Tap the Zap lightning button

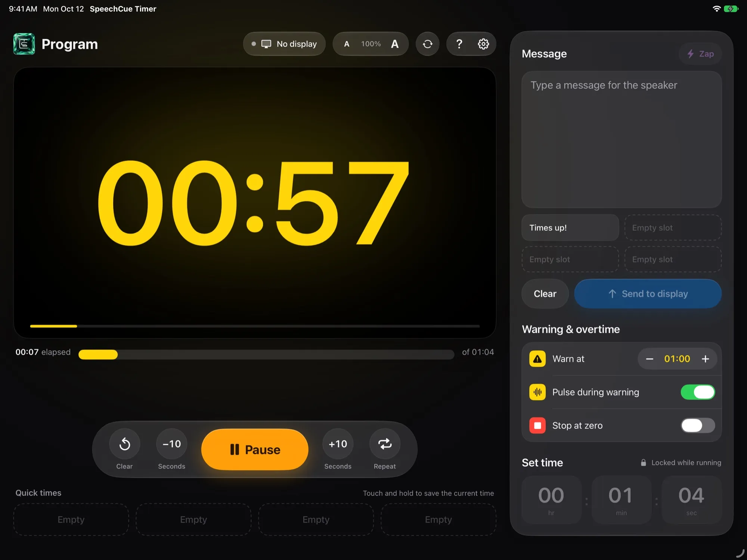pos(700,54)
